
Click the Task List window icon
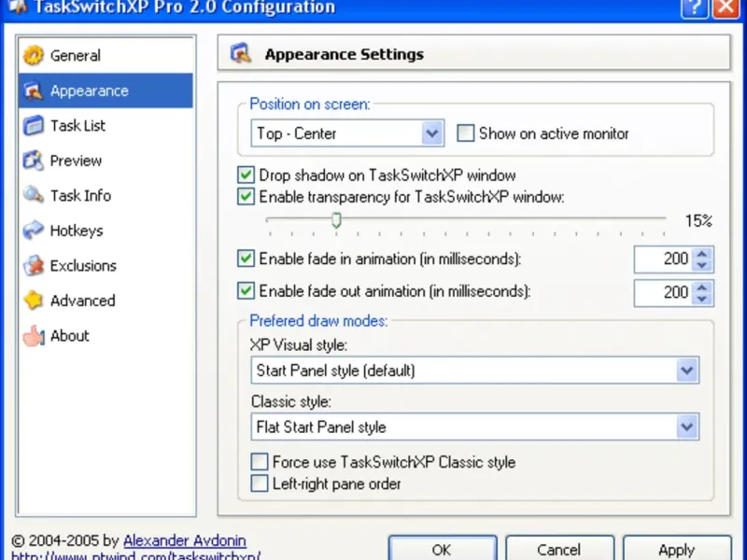coord(34,126)
